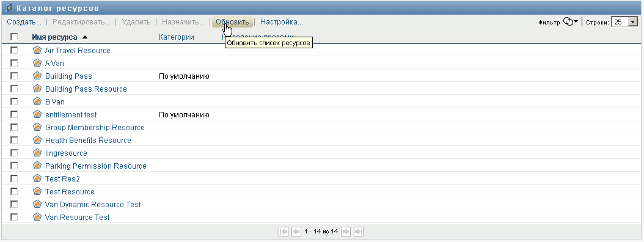Click the Каталог ресурсов title icon

click(9, 8)
